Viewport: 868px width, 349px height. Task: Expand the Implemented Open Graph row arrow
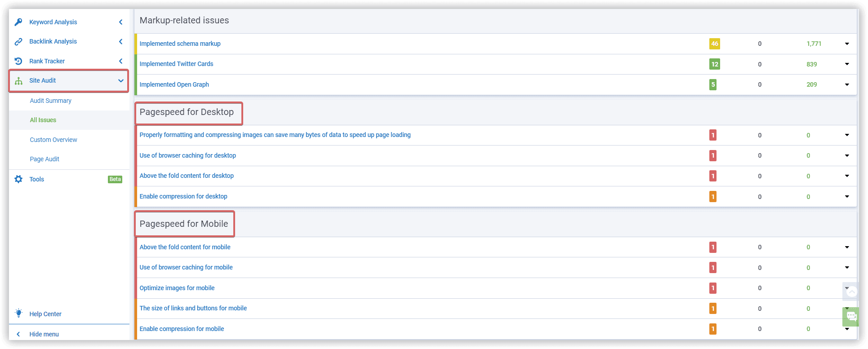click(x=847, y=84)
